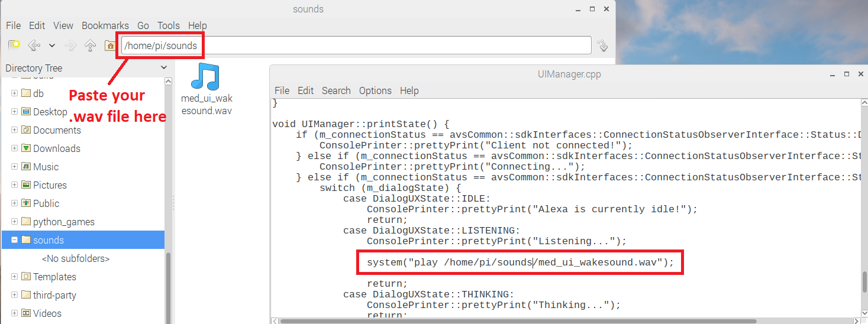The height and width of the screenshot is (324, 868).
Task: Select Templates in directory tree
Action: click(54, 277)
